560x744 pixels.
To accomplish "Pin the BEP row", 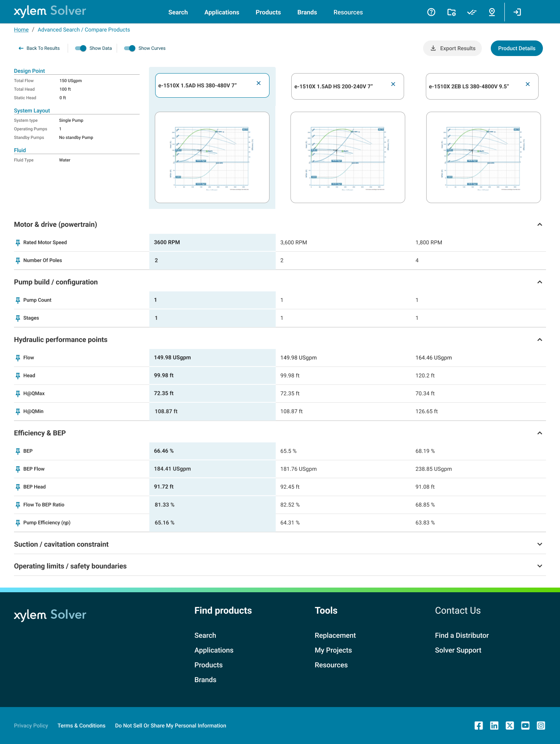I will (x=17, y=451).
